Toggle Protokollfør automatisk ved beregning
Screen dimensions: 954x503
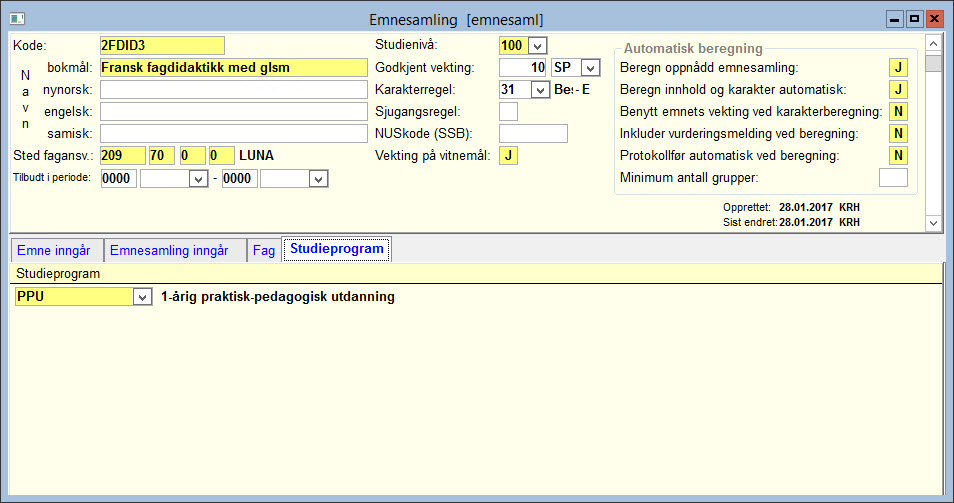(x=898, y=155)
